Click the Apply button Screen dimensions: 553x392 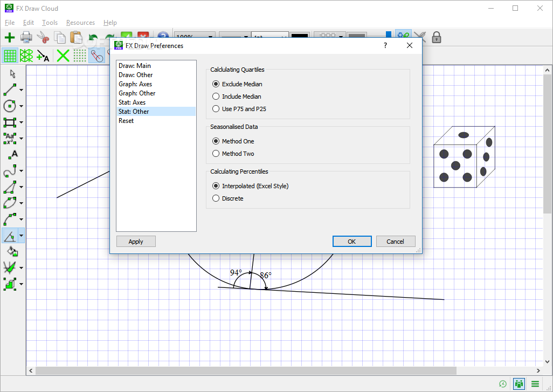pos(136,242)
